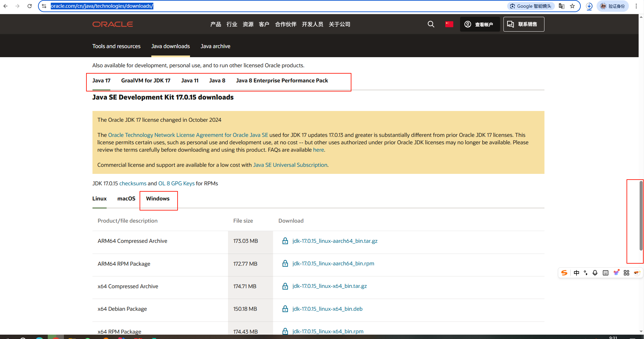The height and width of the screenshot is (339, 644).
Task: Open the Sogou toolbox grid icon
Action: (626, 273)
